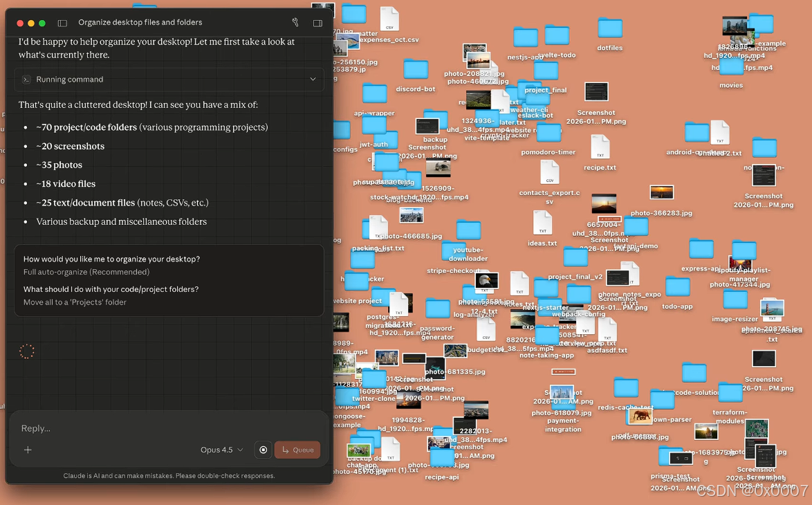Select the image-resizer folder icon
This screenshot has width=812, height=505.
[x=735, y=300]
